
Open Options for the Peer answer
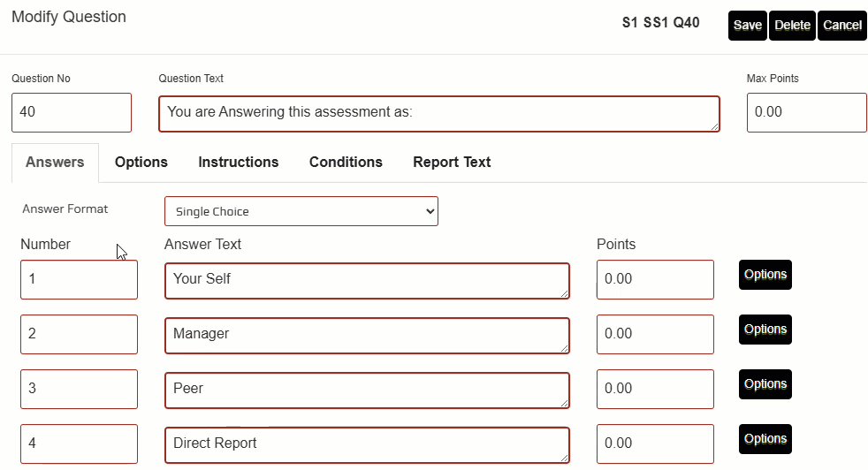click(765, 384)
